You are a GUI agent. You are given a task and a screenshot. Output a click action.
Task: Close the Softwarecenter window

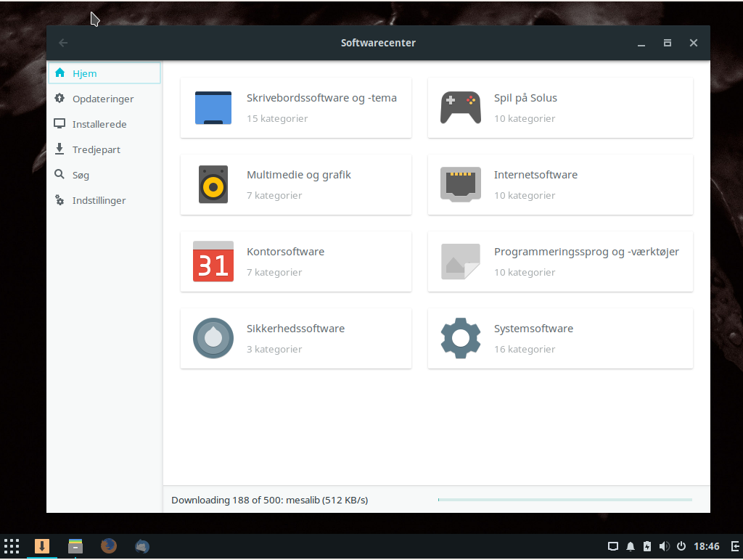pos(693,43)
